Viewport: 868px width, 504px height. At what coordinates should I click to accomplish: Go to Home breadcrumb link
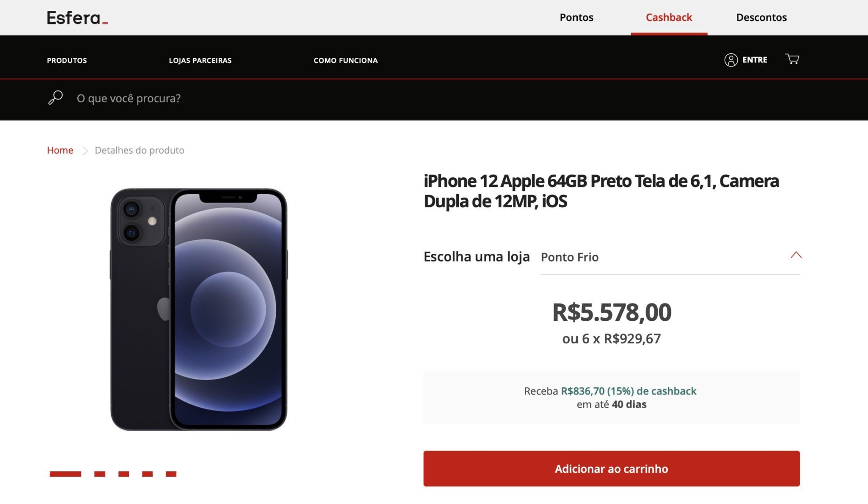pos(60,150)
